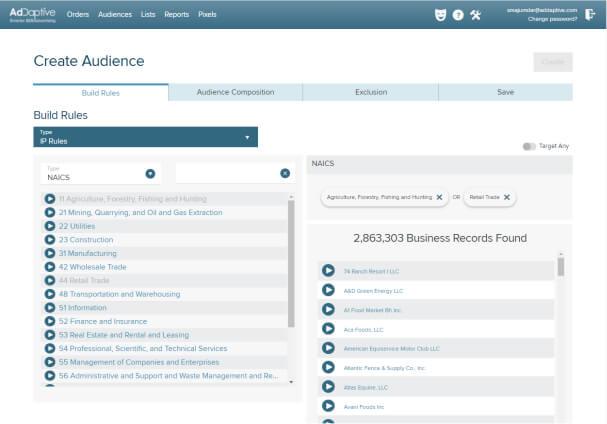Open the IP Rules type dropdown

click(x=146, y=137)
